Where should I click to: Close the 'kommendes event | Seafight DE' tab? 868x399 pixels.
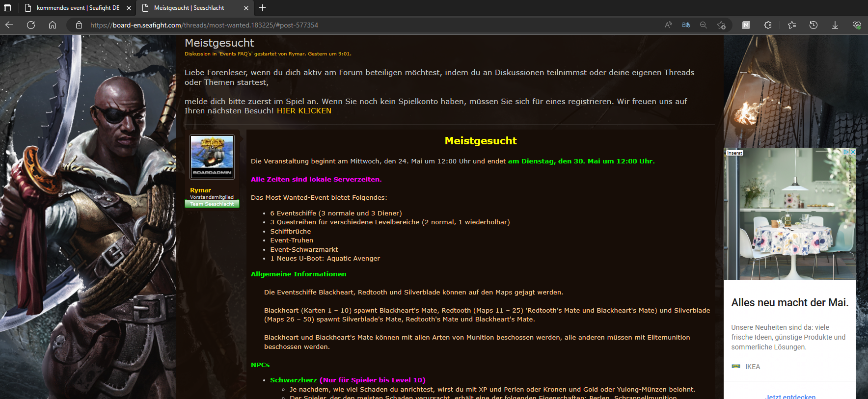pyautogui.click(x=129, y=8)
